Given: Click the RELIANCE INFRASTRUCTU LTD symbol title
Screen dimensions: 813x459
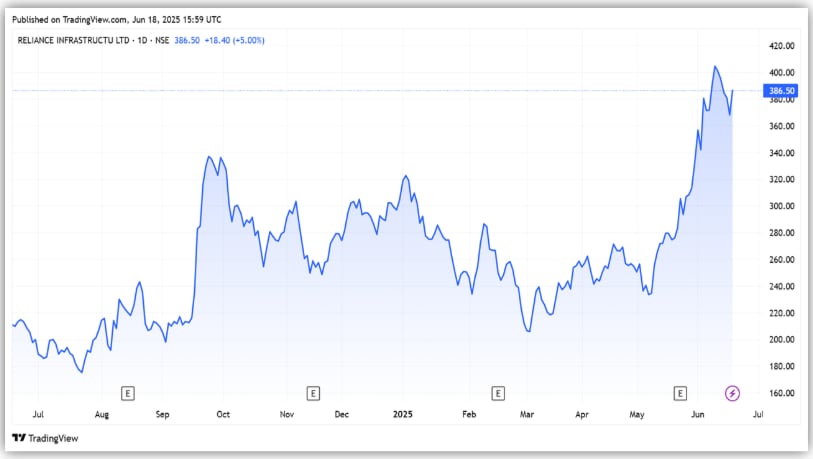Looking at the screenshot, I should click(x=73, y=40).
